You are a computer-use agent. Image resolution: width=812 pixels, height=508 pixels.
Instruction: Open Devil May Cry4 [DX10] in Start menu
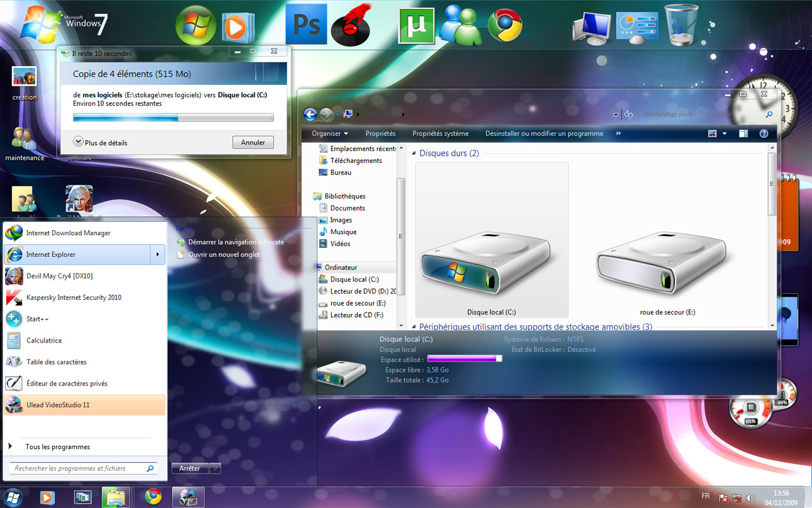click(84, 276)
